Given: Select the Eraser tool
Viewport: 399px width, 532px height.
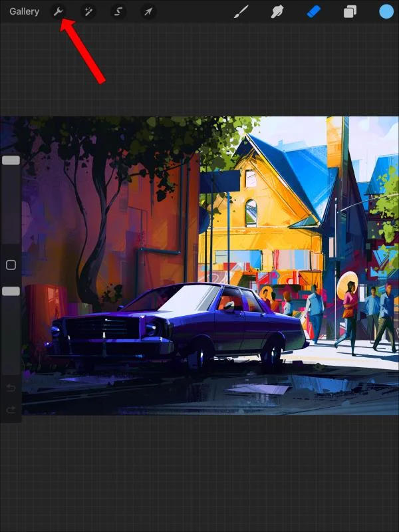Looking at the screenshot, I should point(313,12).
